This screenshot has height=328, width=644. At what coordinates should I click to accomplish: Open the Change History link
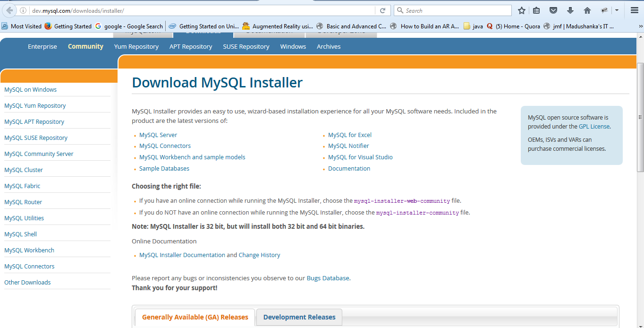tap(259, 255)
